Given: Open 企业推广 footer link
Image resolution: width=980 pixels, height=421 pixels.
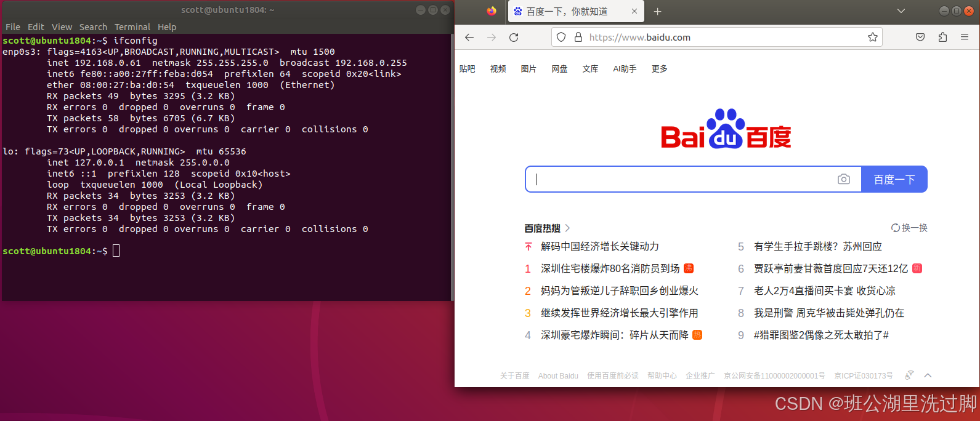Looking at the screenshot, I should 700,375.
